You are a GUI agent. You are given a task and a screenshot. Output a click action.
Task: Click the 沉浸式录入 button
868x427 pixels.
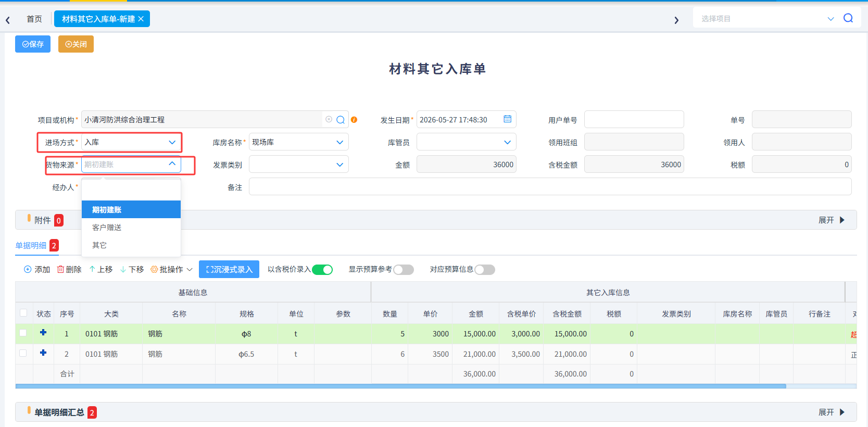229,269
